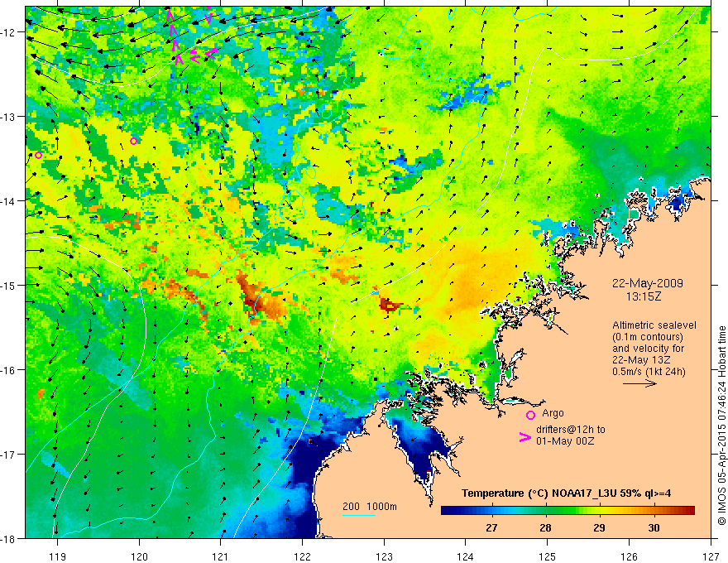Click the longitude axis label 127
The height and width of the screenshot is (563, 728).
711,556
